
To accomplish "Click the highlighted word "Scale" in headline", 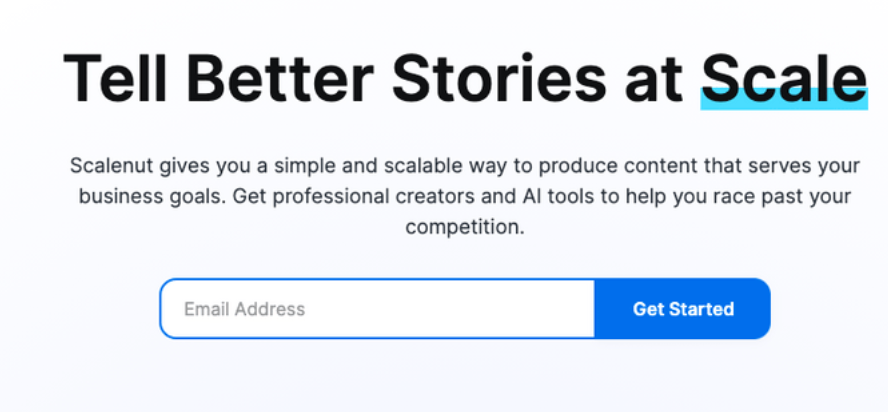I will [x=783, y=77].
